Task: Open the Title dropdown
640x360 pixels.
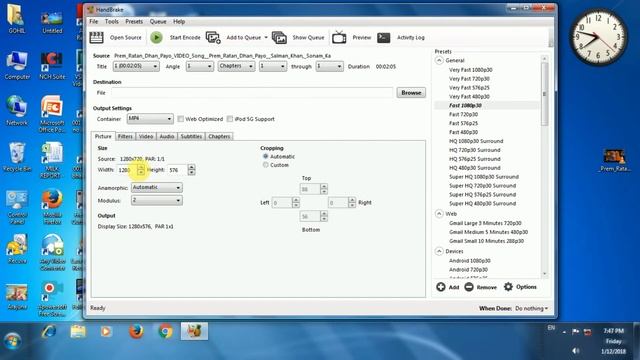Action: coord(136,66)
